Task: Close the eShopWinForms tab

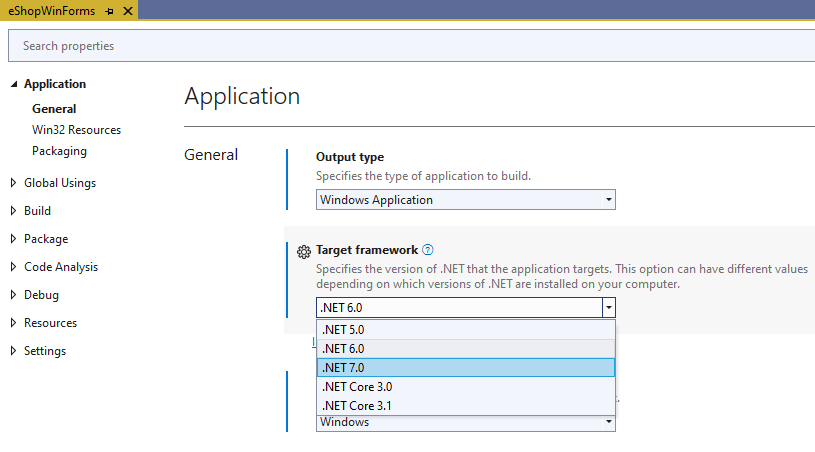Action: (x=128, y=11)
